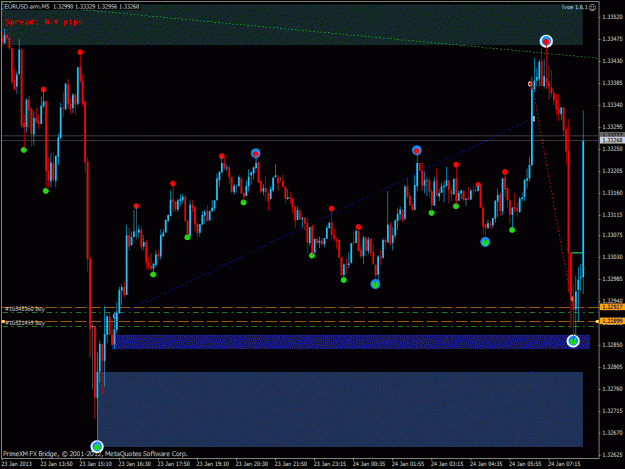Click the 1.32715 price axis label
Image resolution: width=625 pixels, height=469 pixels.
[613, 411]
